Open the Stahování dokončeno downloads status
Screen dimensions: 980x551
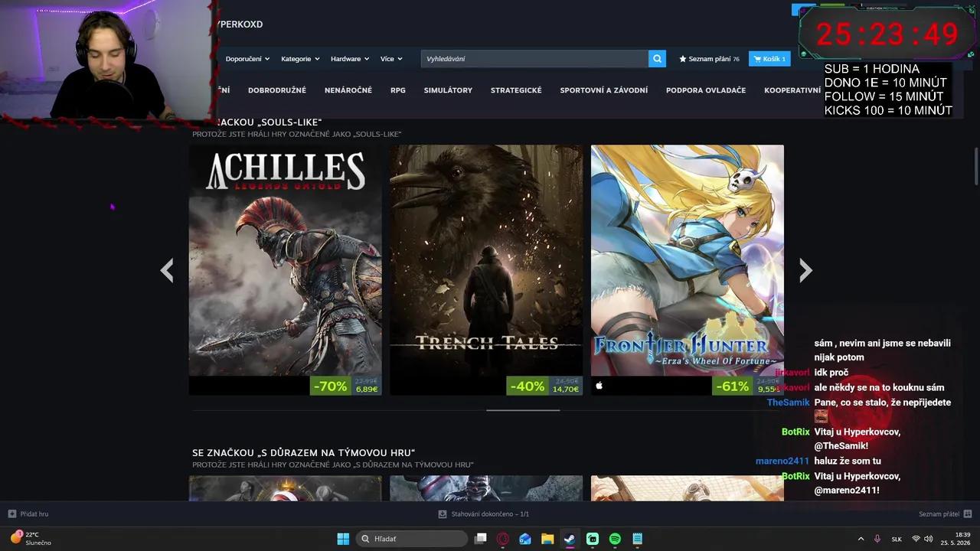pos(484,514)
